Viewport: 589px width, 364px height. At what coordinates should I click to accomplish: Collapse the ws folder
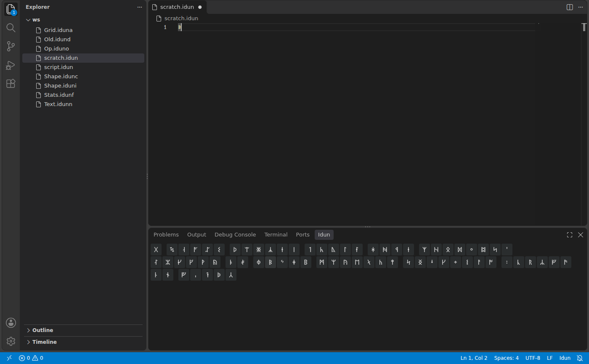(x=83, y=20)
